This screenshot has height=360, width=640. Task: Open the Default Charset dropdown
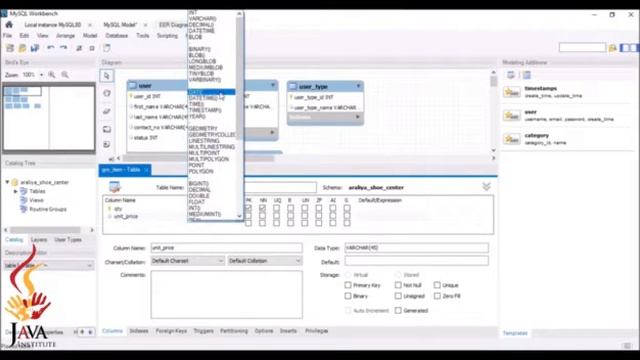tap(187, 261)
